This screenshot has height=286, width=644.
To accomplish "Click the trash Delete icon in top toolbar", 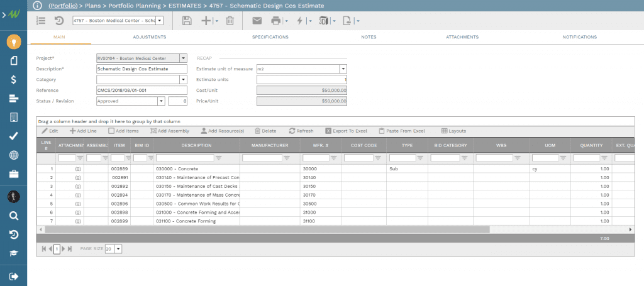I will (230, 21).
